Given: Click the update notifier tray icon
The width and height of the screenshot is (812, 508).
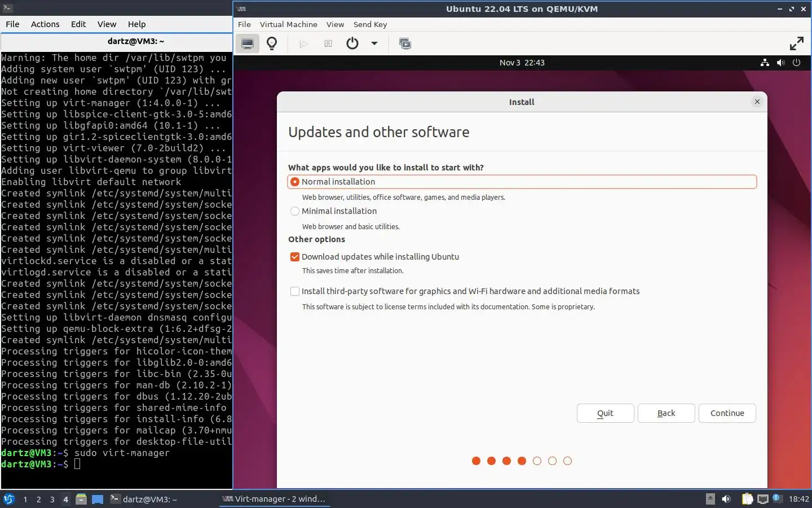Looking at the screenshot, I should 776,498.
